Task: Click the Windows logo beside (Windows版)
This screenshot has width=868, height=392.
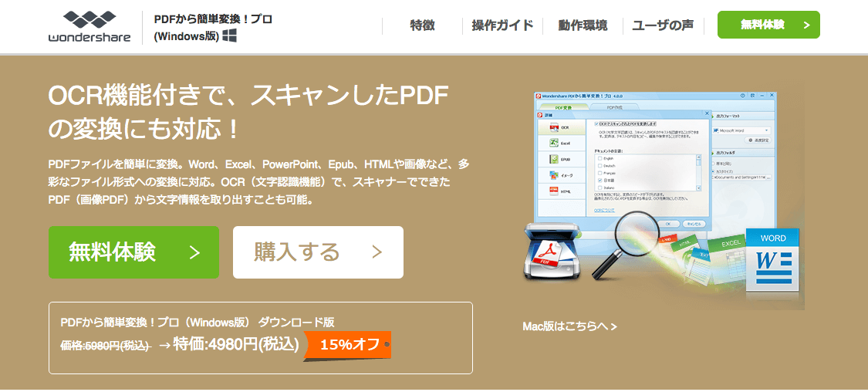Action: pyautogui.click(x=230, y=36)
